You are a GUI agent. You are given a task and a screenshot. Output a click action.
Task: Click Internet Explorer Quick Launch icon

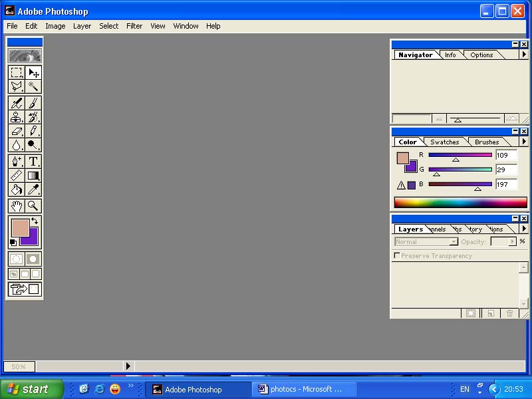tap(99, 389)
